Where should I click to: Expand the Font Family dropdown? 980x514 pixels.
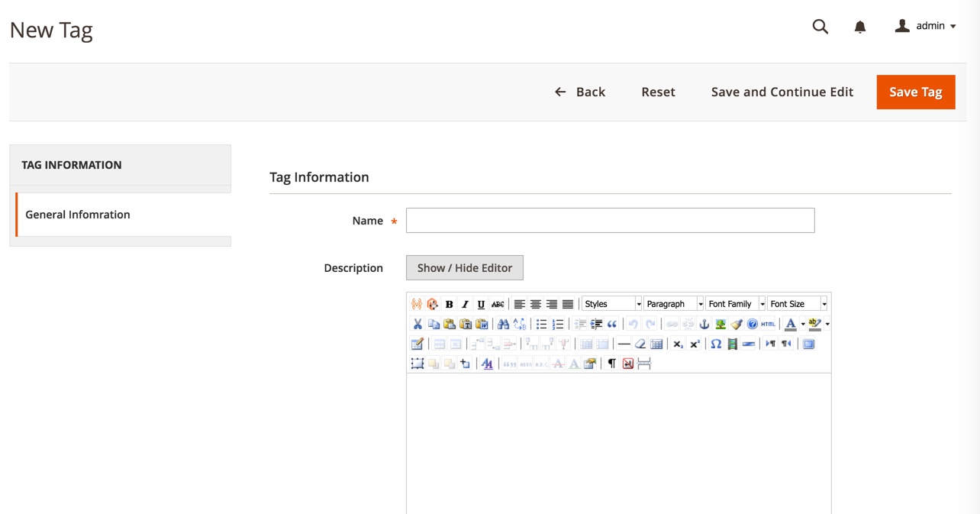[735, 304]
